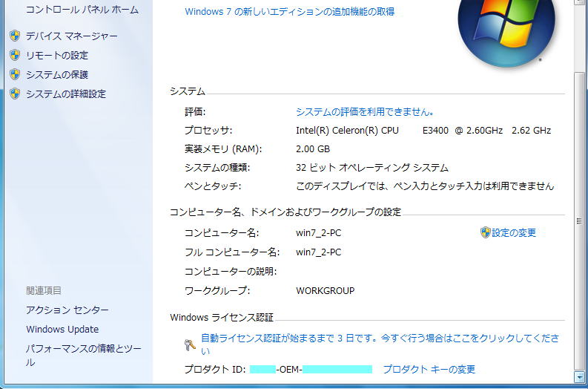This screenshot has width=588, height=389.
Task: Open リモートの設定 link
Action: point(57,55)
